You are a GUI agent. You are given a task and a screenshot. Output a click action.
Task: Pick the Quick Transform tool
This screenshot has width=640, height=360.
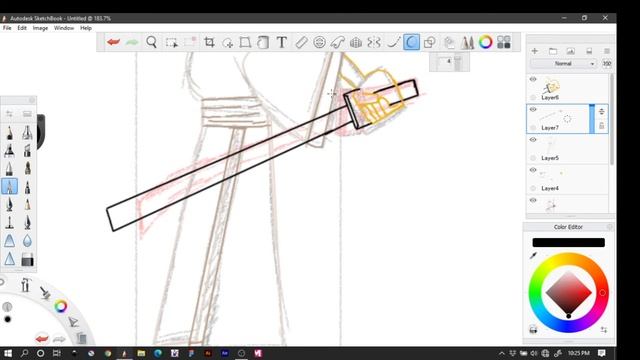point(227,42)
